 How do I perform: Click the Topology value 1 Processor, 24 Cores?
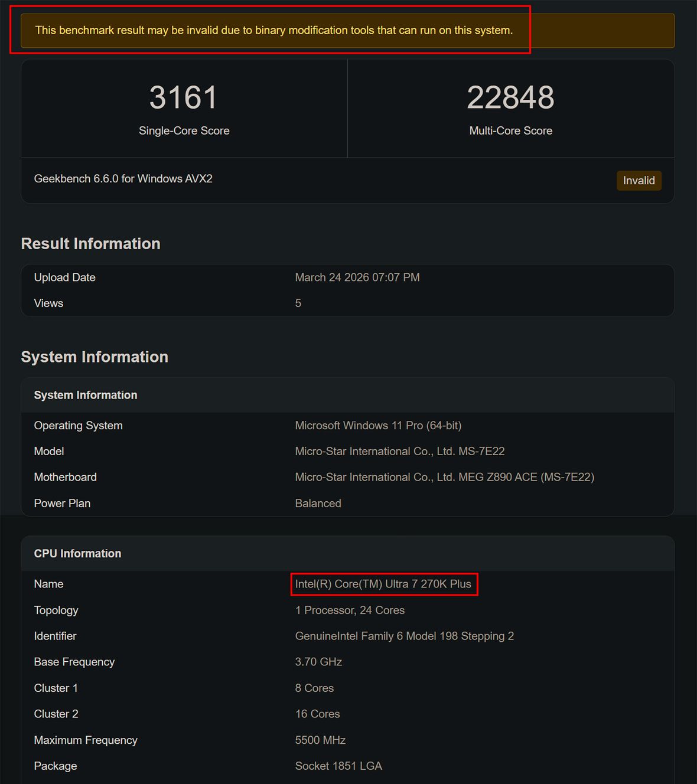(350, 610)
